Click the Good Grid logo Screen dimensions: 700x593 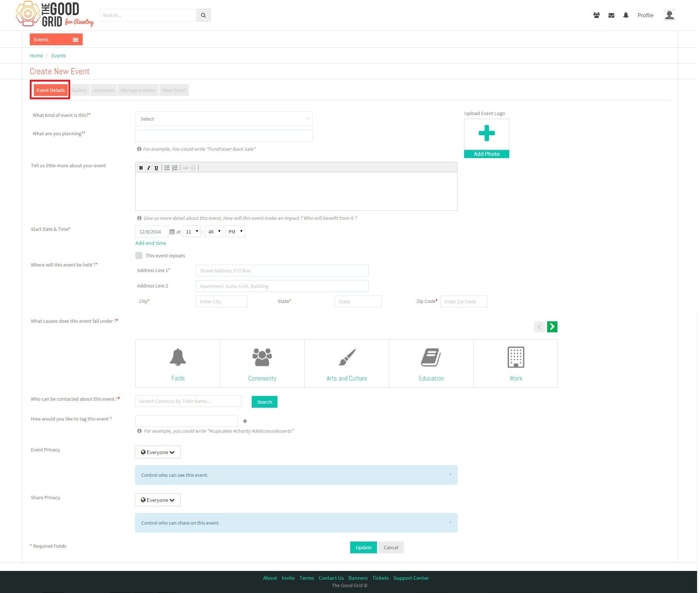coord(55,14)
